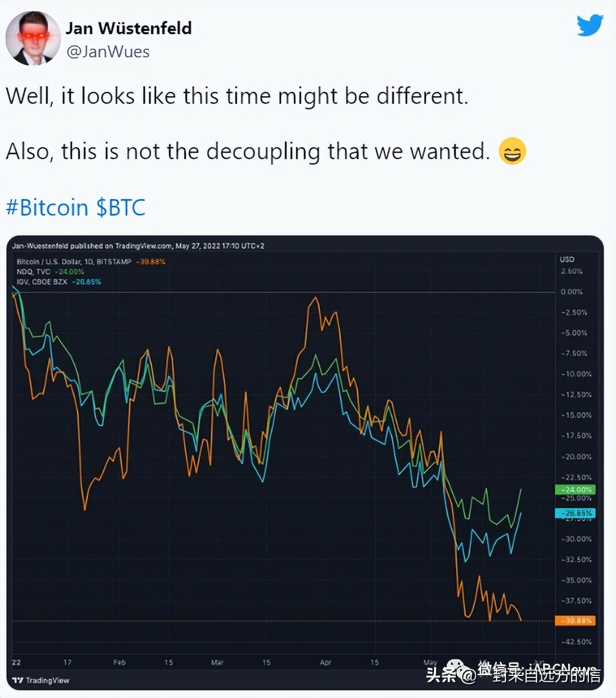Click the NDQ, TVC legend entry

[x=34, y=272]
